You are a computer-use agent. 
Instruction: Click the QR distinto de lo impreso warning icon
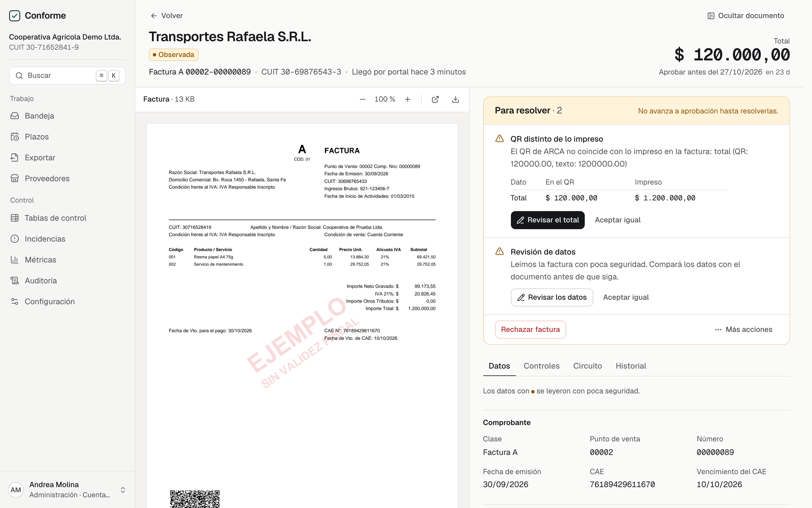(500, 138)
